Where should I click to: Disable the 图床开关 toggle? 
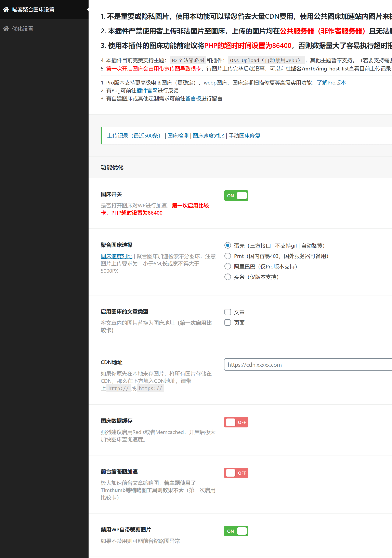pos(236,195)
